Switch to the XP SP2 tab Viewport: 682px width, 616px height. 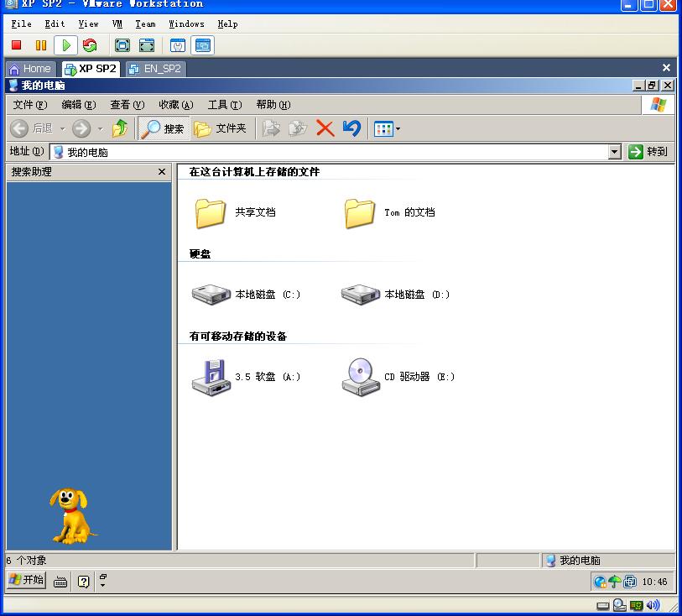point(91,69)
